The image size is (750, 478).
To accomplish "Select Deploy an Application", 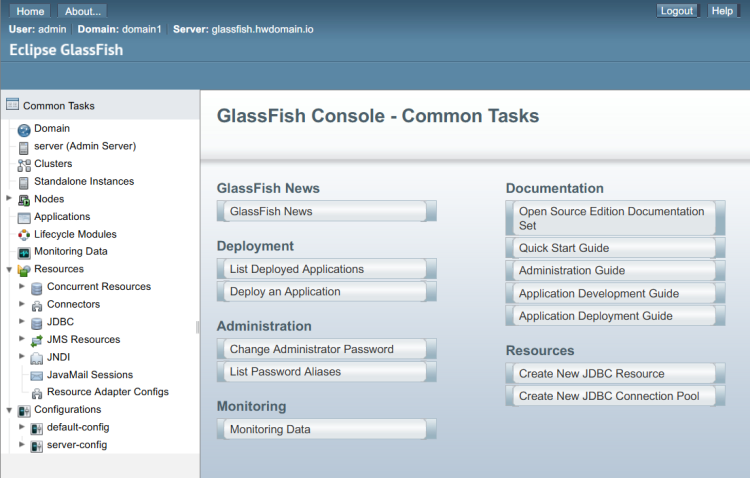I will click(x=326, y=291).
